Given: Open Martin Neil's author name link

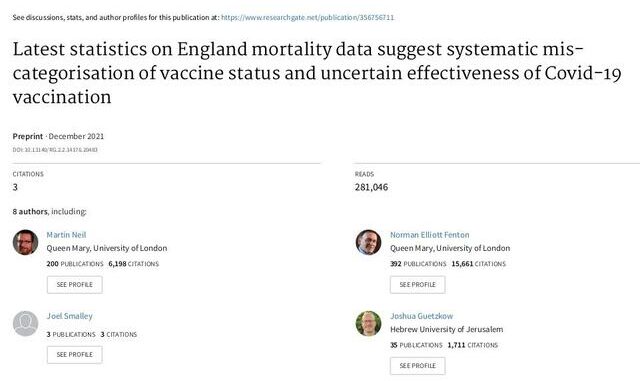Looking at the screenshot, I should pyautogui.click(x=66, y=235).
